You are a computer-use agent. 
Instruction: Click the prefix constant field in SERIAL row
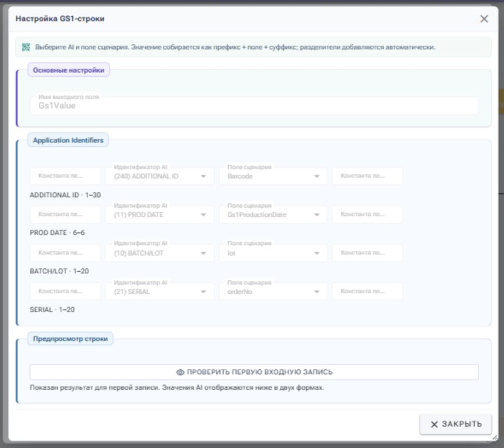[65, 292]
